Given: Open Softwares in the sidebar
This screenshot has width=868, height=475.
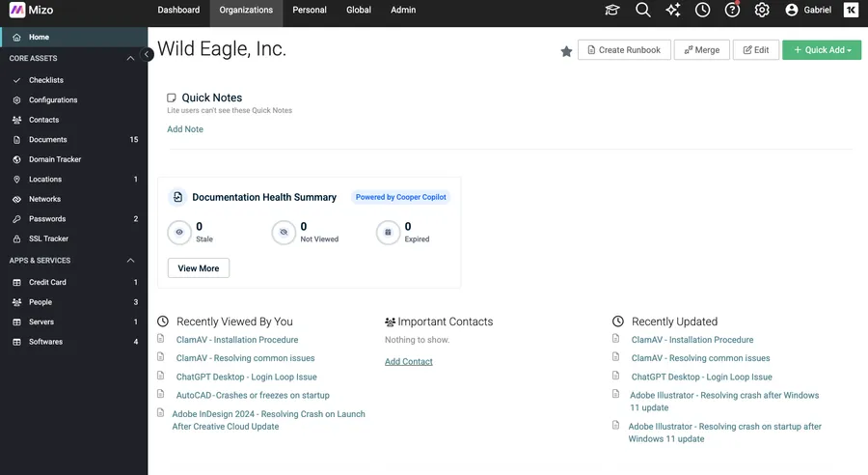Looking at the screenshot, I should point(73,342).
